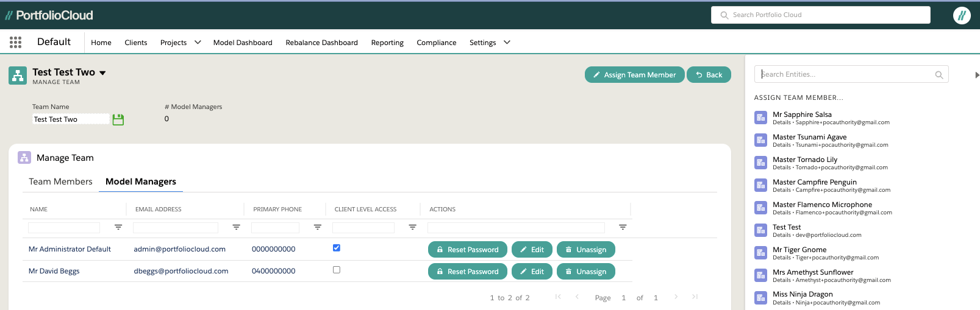Click the Search Portfolio Cloud field
The image size is (980, 310).
(821, 15)
